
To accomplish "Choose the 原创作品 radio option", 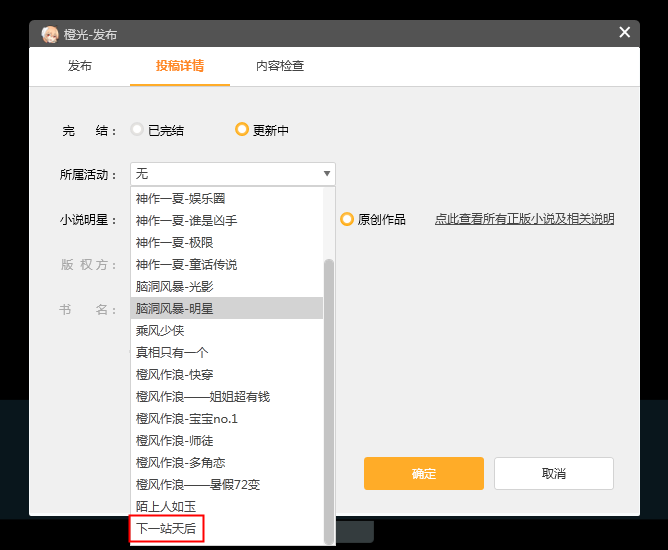I will point(347,219).
